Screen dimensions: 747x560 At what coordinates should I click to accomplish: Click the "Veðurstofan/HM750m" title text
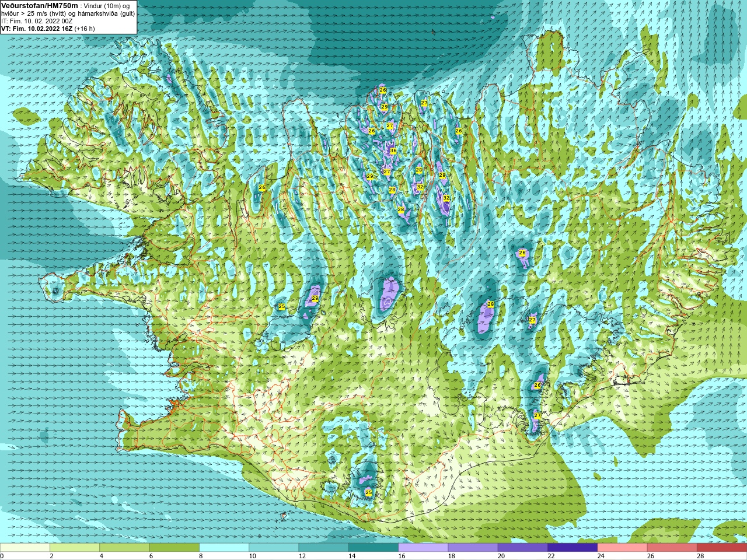tap(40, 5)
